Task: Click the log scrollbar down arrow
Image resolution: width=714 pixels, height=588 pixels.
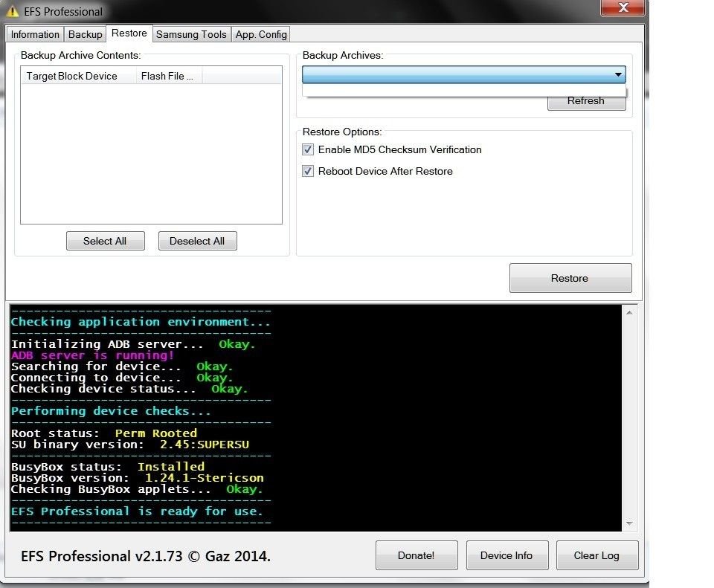Action: (629, 523)
